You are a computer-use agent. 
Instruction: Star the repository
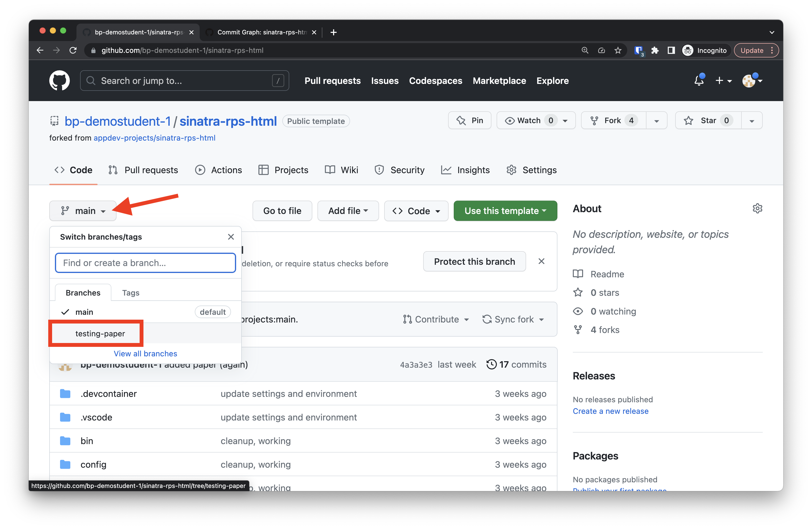tap(708, 120)
